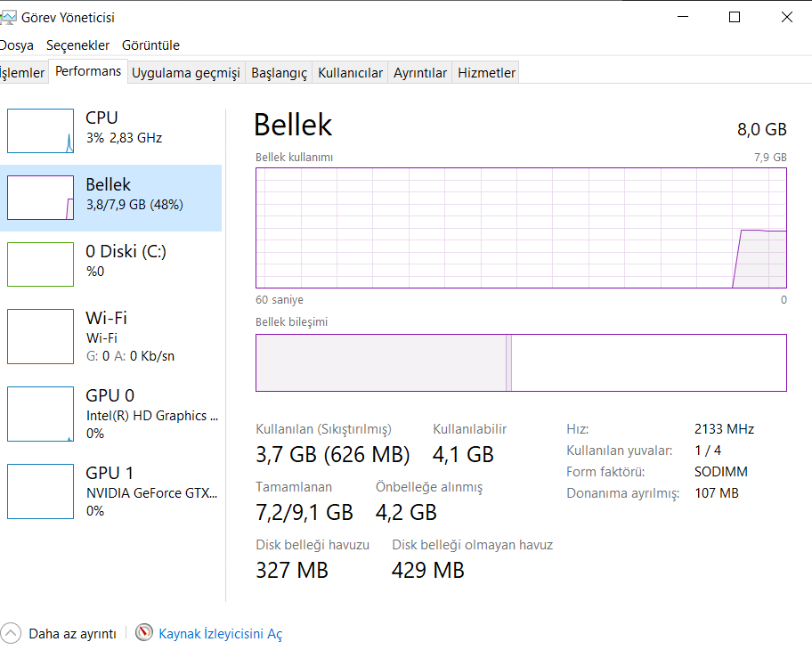Click the Resource Monitor gauge icon
This screenshot has width=812, height=658.
tap(144, 633)
